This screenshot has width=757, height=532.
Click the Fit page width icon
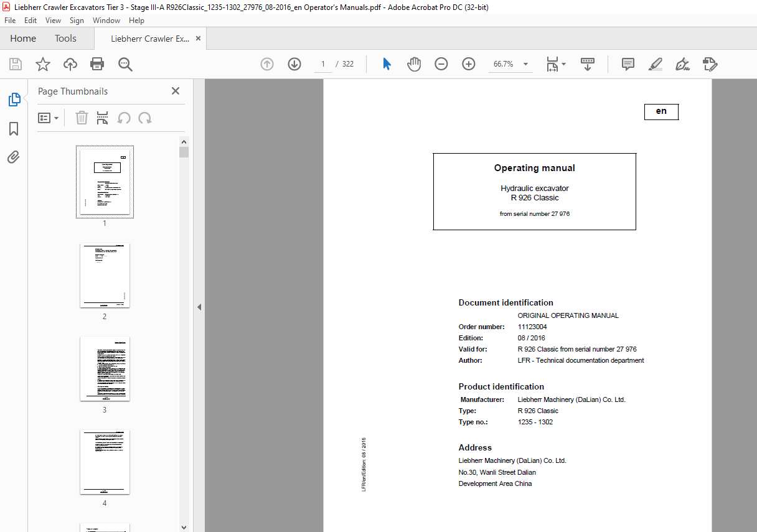[552, 64]
